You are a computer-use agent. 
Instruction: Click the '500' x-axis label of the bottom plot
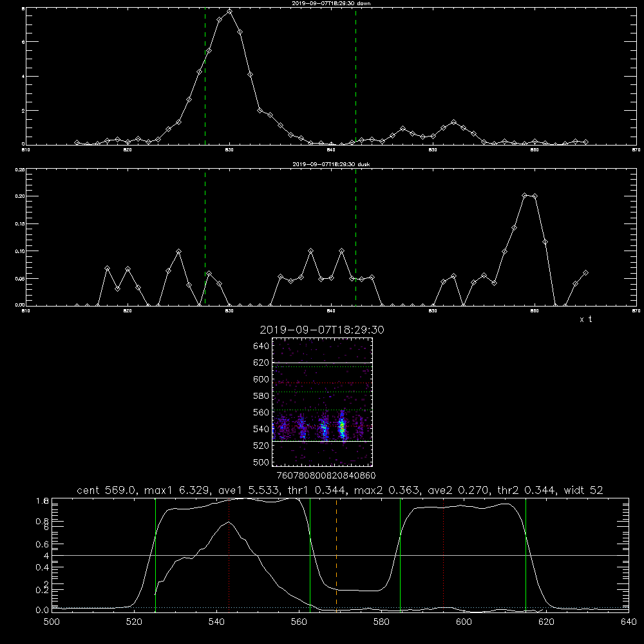pyautogui.click(x=52, y=622)
